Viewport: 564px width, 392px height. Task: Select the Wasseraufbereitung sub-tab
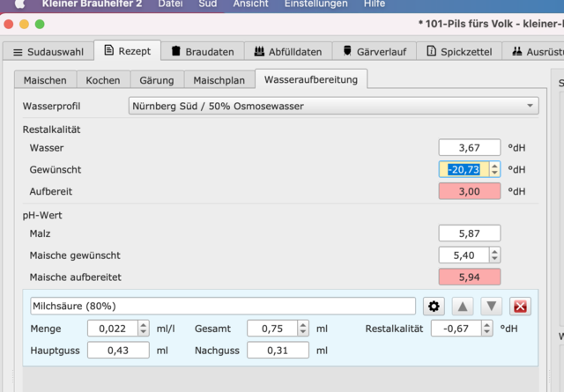tap(311, 79)
